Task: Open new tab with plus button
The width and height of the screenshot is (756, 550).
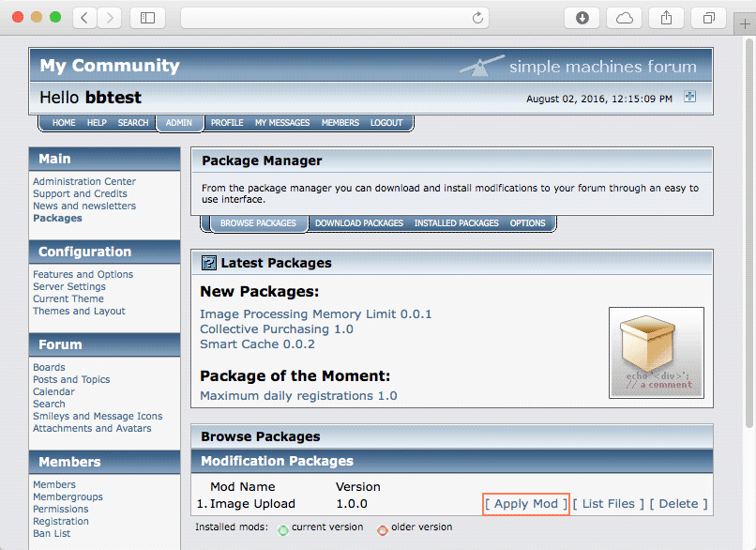Action: click(x=745, y=23)
